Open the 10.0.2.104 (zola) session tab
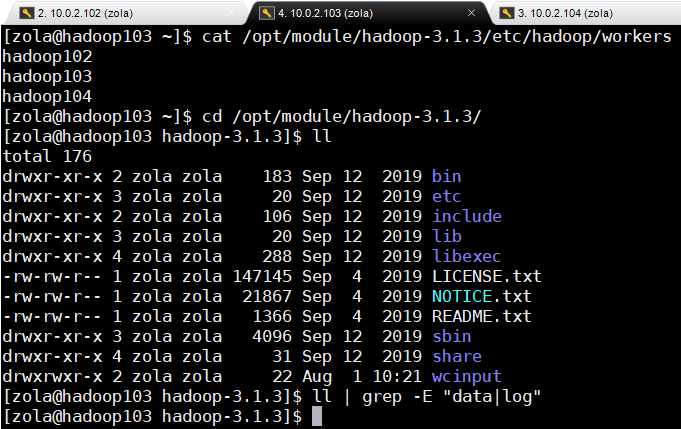681x429 pixels. pos(586,13)
